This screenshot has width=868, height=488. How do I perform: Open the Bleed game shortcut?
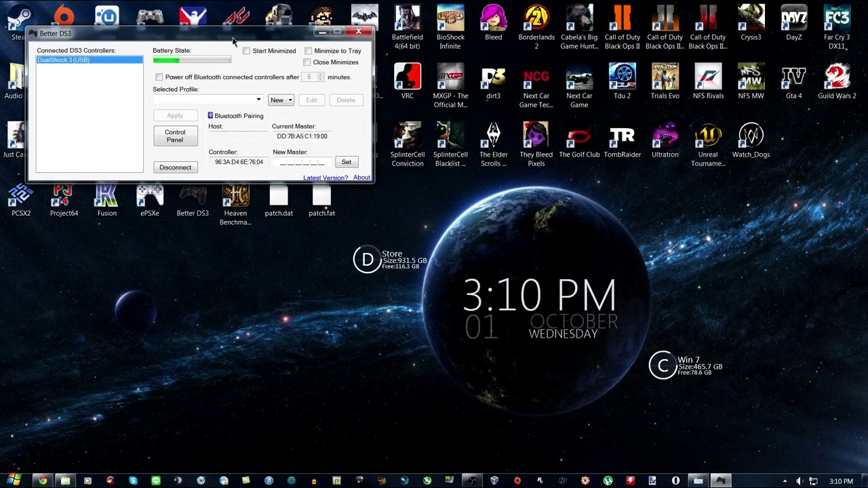(x=493, y=24)
